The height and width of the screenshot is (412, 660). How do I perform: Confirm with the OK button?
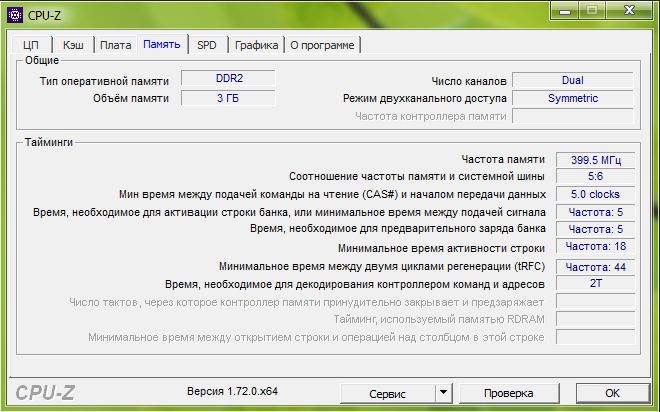(x=612, y=393)
